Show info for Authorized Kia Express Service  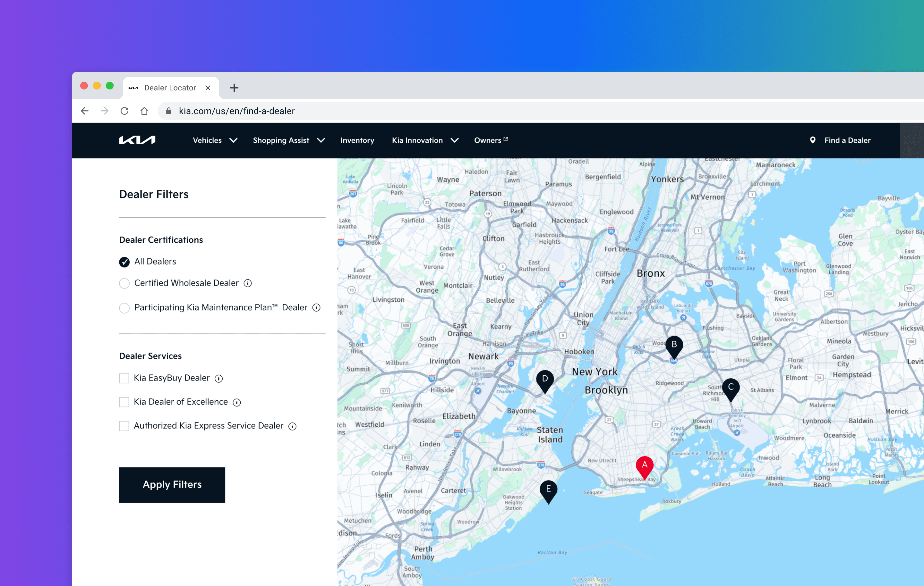click(292, 426)
